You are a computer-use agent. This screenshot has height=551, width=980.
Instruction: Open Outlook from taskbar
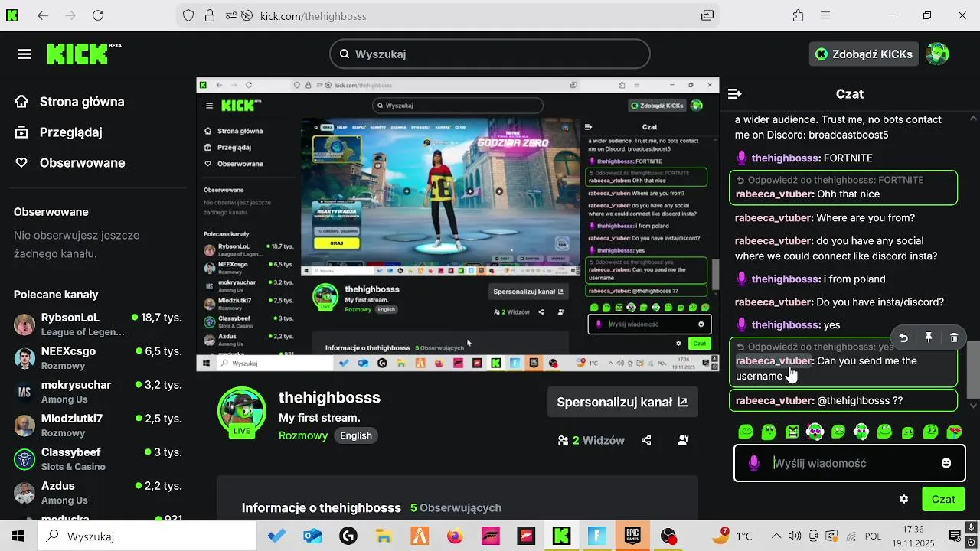[312, 536]
